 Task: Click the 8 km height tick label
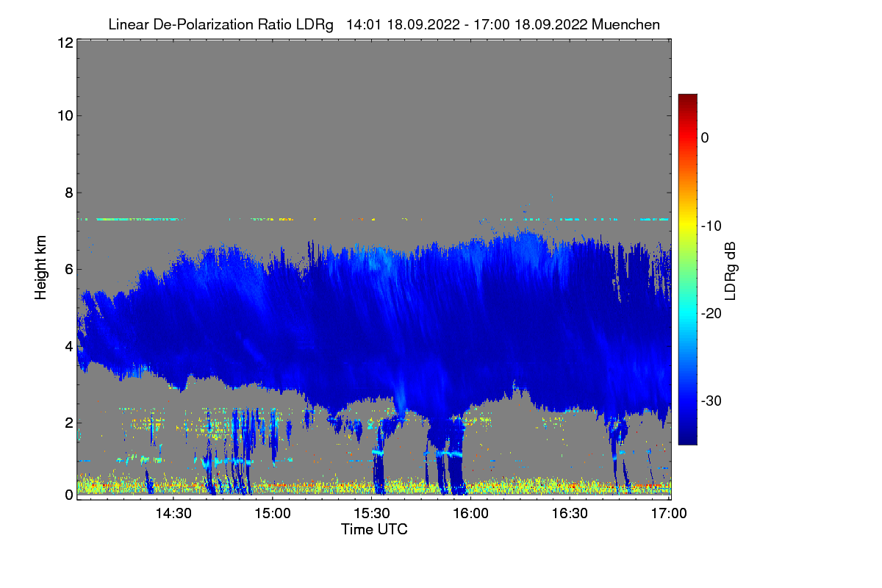click(68, 193)
